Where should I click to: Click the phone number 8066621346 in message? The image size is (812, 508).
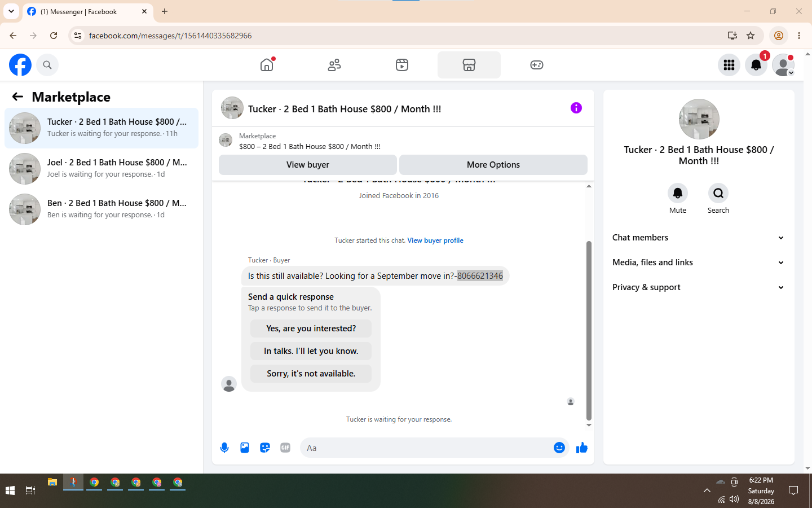pos(480,276)
